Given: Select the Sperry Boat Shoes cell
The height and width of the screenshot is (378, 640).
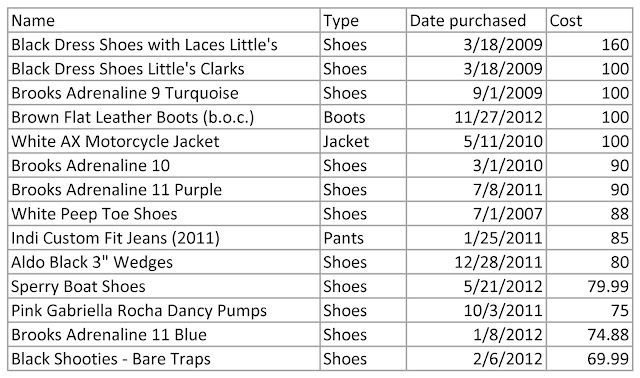Looking at the screenshot, I should click(x=164, y=286).
